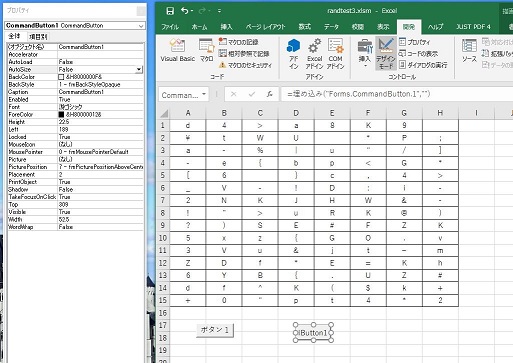This screenshot has width=513, height=363.
Task: Toggle Use Relative References recording
Action: click(x=244, y=53)
